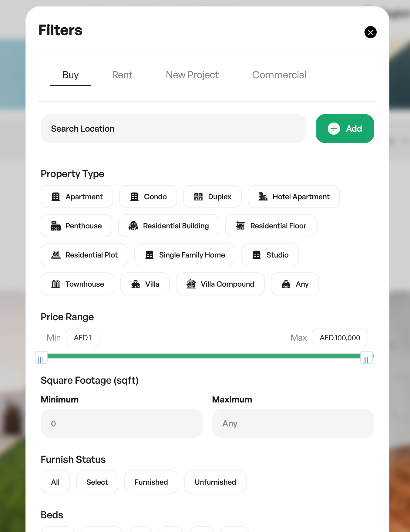
Task: Click the plus icon on Add
Action: pyautogui.click(x=334, y=129)
